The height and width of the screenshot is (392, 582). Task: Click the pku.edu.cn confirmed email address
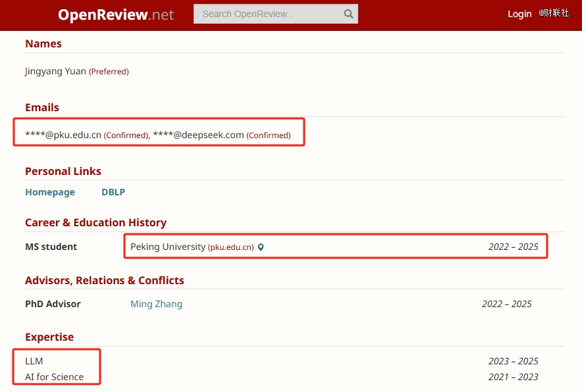[x=63, y=135]
